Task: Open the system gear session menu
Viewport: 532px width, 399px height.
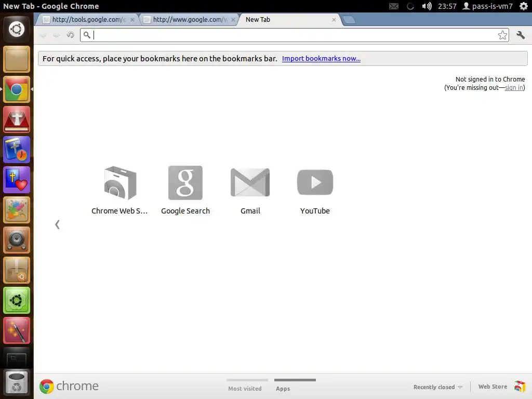Action: (524, 6)
